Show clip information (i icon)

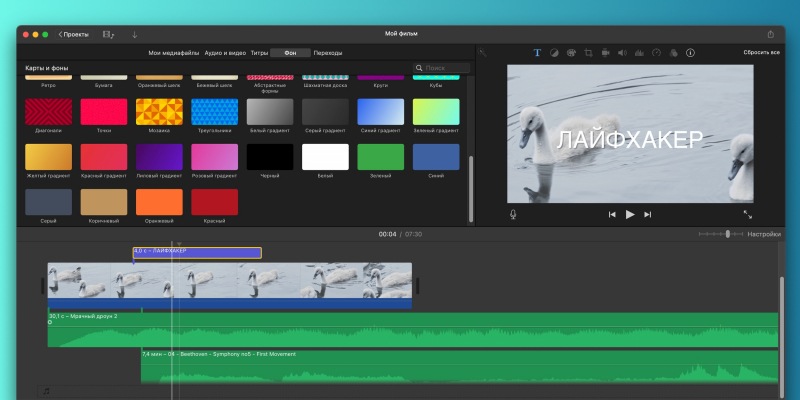(690, 53)
